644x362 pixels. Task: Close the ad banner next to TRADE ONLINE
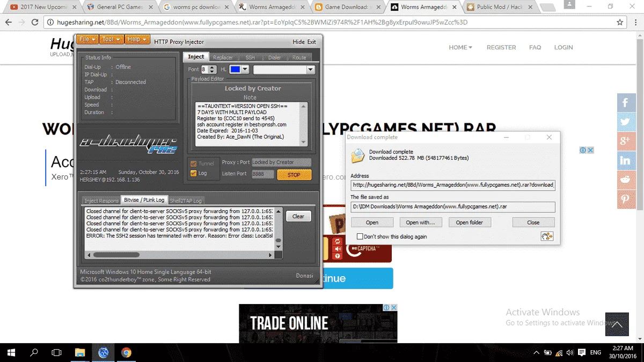click(x=393, y=308)
